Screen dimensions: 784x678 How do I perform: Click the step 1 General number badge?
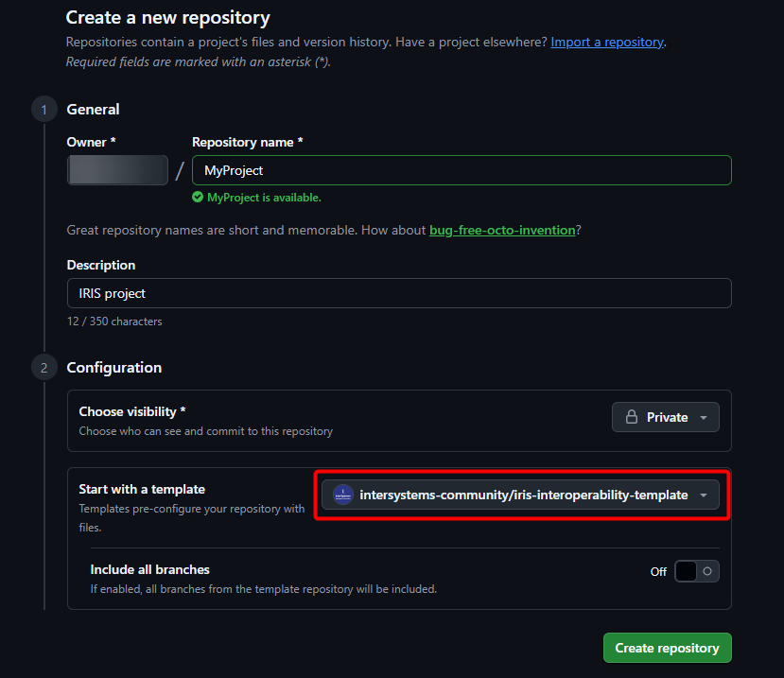click(x=44, y=110)
